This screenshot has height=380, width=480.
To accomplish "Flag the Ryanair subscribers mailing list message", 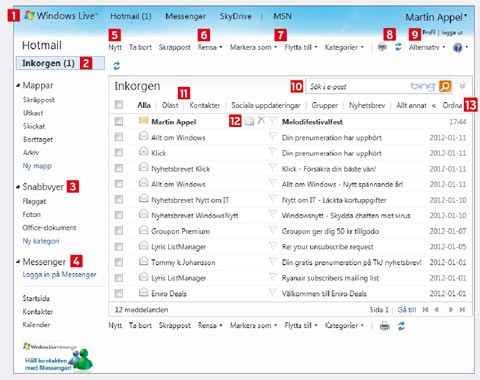I will click(273, 277).
